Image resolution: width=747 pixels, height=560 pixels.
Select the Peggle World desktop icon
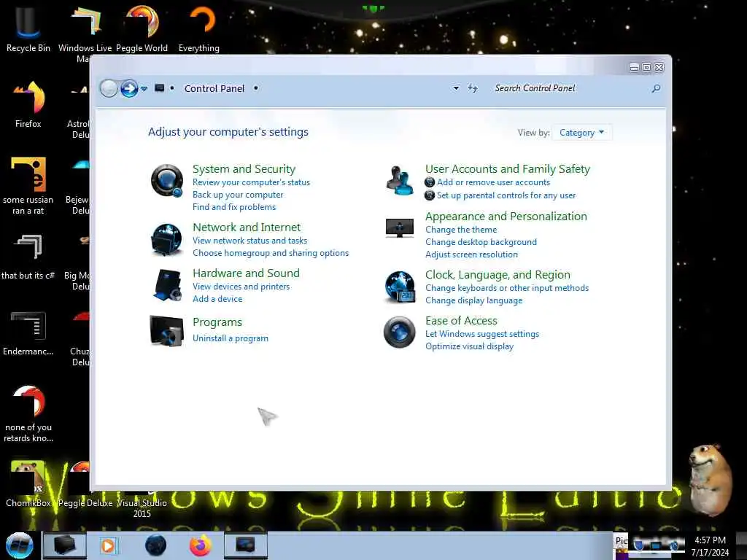click(x=142, y=28)
